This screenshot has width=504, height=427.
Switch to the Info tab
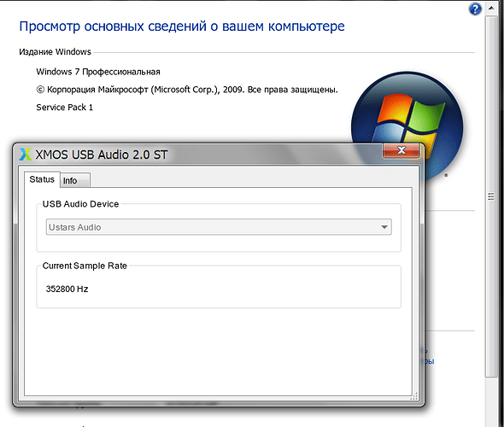(74, 180)
